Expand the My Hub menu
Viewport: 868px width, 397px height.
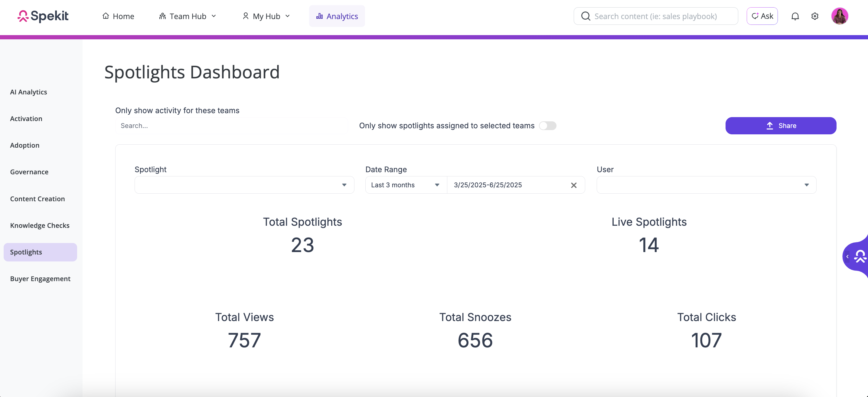(266, 16)
